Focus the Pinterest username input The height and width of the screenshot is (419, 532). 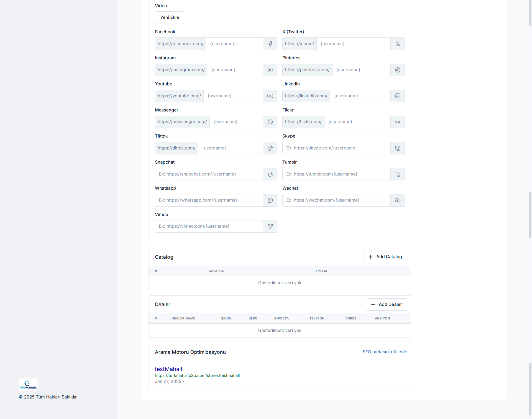(361, 70)
